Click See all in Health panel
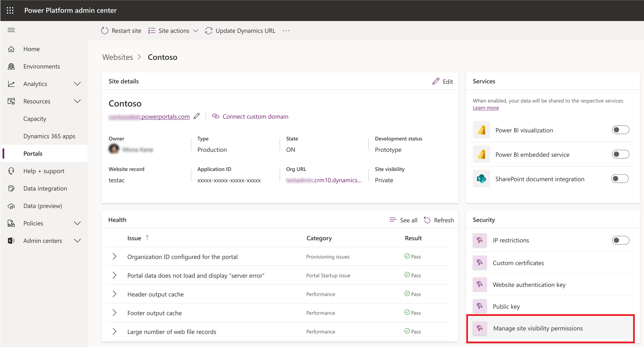The height and width of the screenshot is (347, 644). coord(404,220)
